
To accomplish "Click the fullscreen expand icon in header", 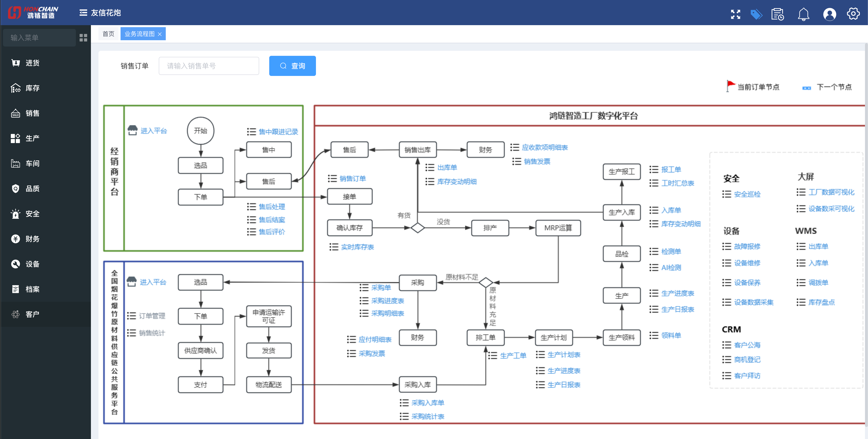I will pos(735,14).
